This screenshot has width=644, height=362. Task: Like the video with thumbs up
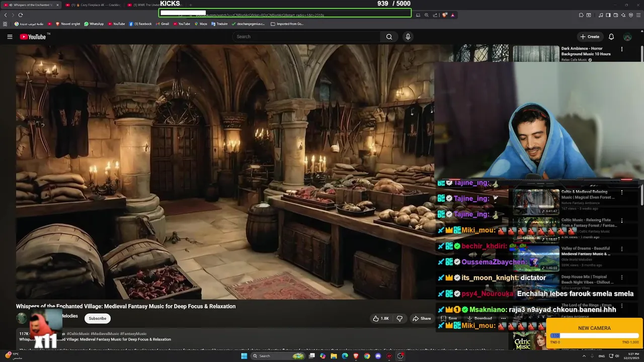[380, 318]
